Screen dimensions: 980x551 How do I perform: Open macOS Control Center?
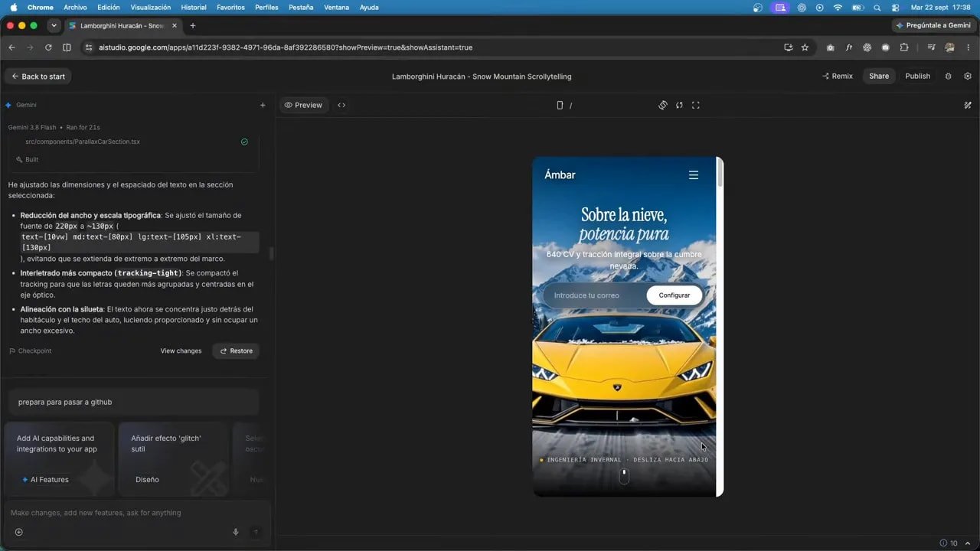tap(895, 7)
